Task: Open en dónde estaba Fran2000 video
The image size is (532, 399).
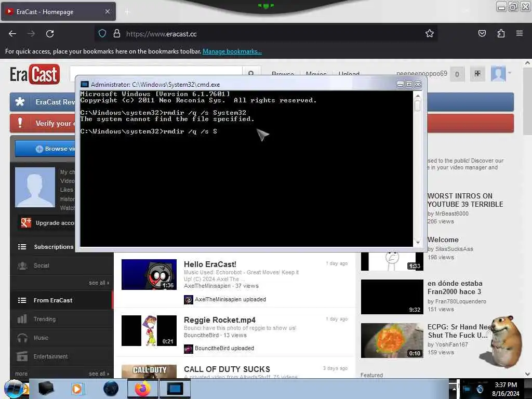Action: coord(455,287)
